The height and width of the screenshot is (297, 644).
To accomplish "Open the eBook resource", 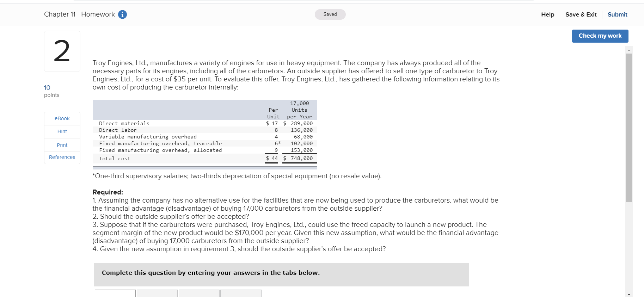I will point(62,118).
